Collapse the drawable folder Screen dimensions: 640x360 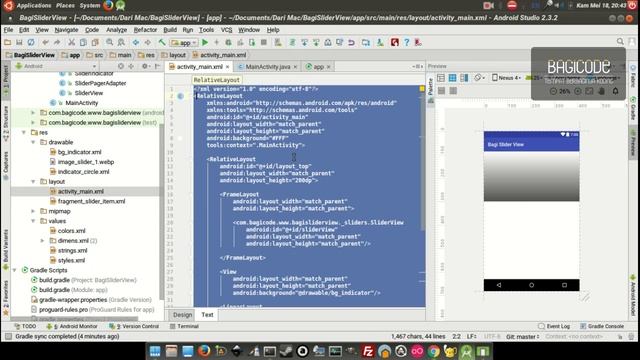point(33,142)
